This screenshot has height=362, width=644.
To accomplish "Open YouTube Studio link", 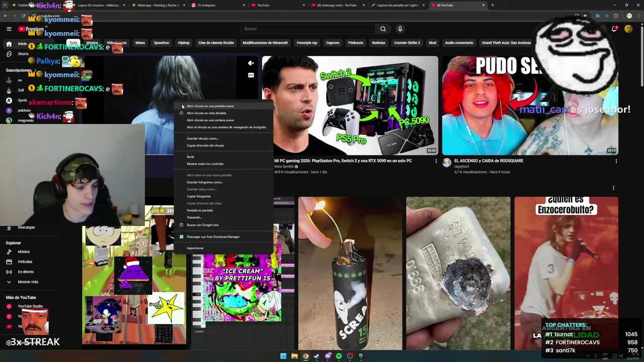I will (30, 306).
